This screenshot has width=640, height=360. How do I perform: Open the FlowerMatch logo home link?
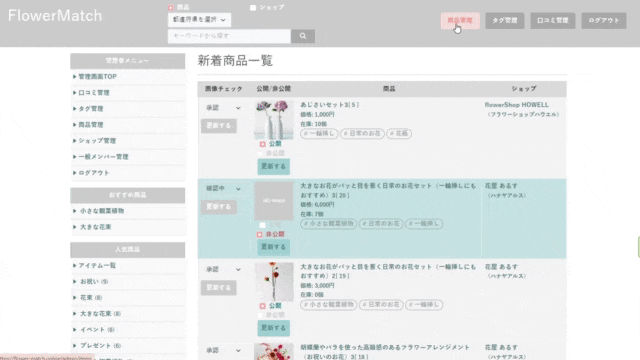pyautogui.click(x=55, y=16)
